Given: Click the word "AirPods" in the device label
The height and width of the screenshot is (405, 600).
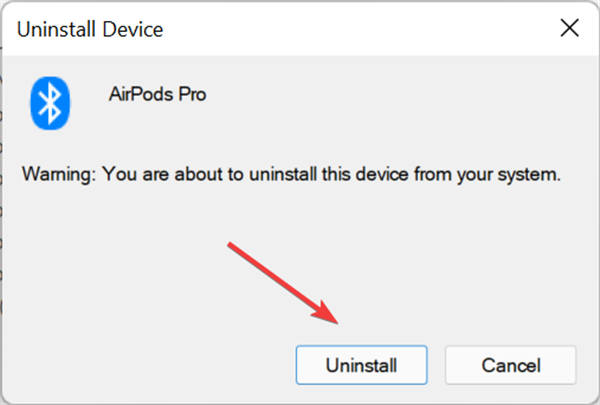Looking at the screenshot, I should (138, 94).
